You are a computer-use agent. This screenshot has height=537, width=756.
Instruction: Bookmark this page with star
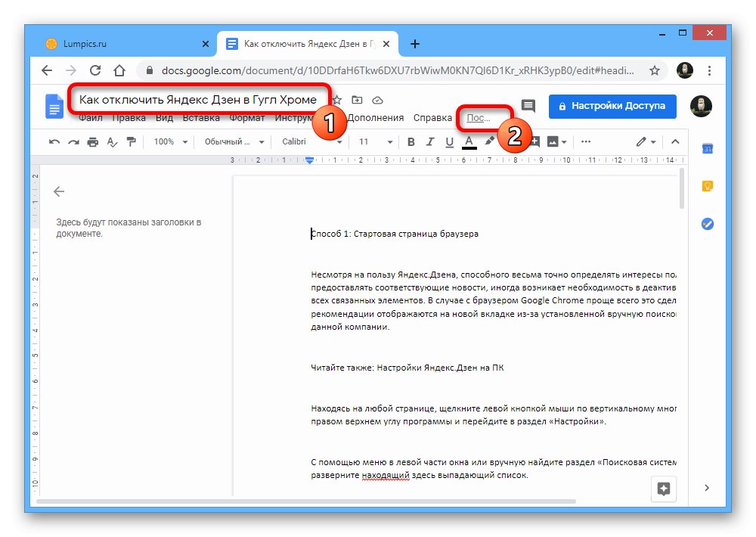tap(654, 70)
